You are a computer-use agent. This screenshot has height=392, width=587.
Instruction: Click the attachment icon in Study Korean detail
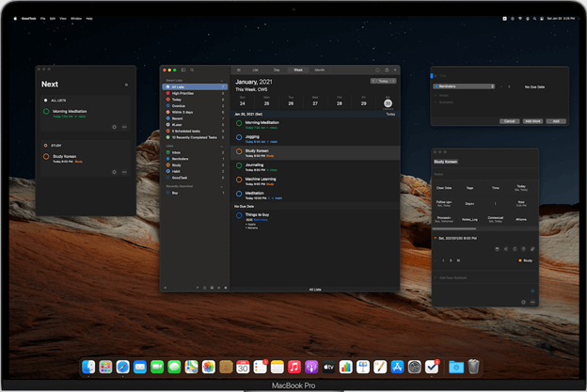tap(532, 249)
